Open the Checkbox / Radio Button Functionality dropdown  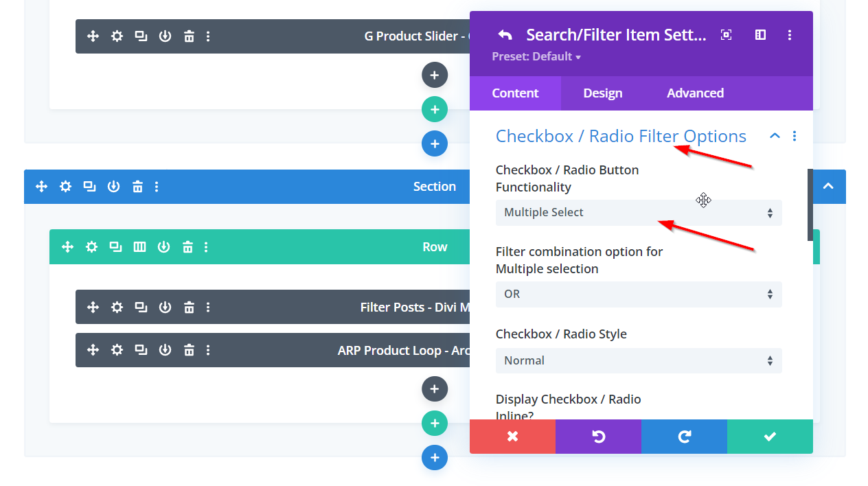coord(638,213)
